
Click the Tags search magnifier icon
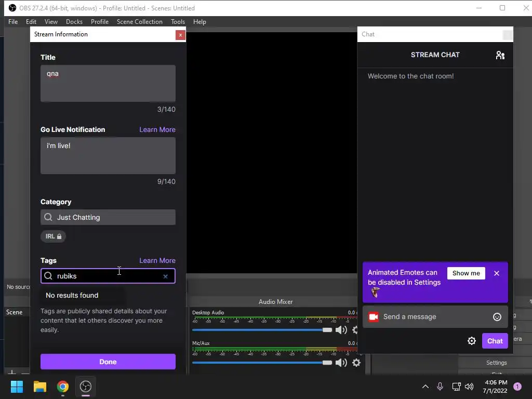pos(48,276)
